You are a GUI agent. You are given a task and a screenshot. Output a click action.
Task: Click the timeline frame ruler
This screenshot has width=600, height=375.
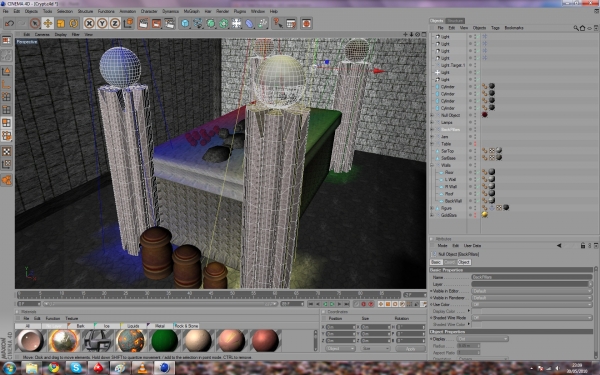[209, 294]
